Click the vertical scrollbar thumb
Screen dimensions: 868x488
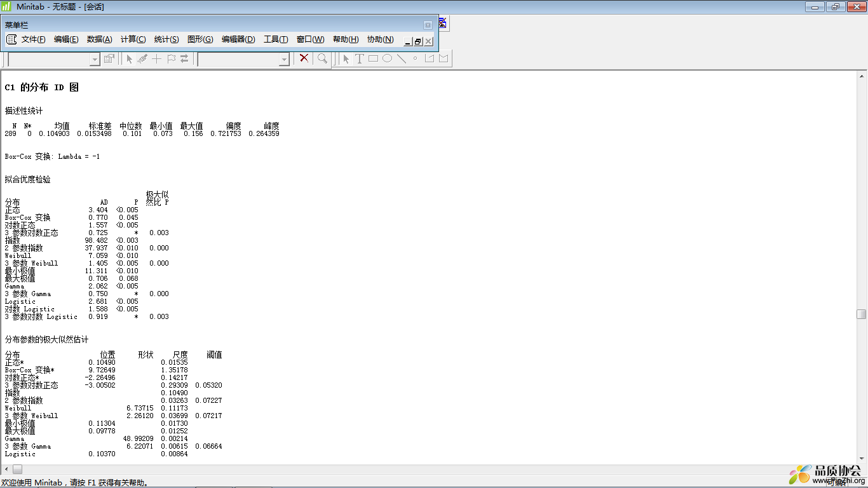coord(861,314)
